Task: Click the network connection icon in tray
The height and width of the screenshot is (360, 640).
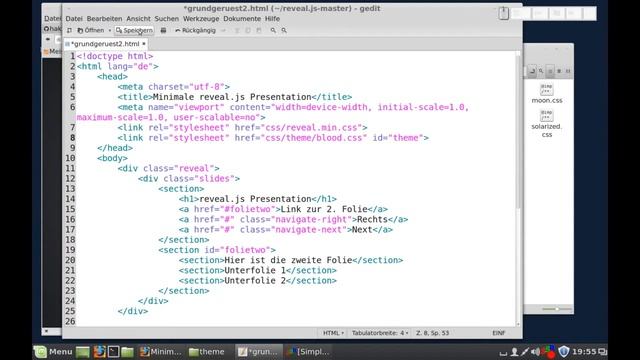Action: pyautogui.click(x=525, y=351)
